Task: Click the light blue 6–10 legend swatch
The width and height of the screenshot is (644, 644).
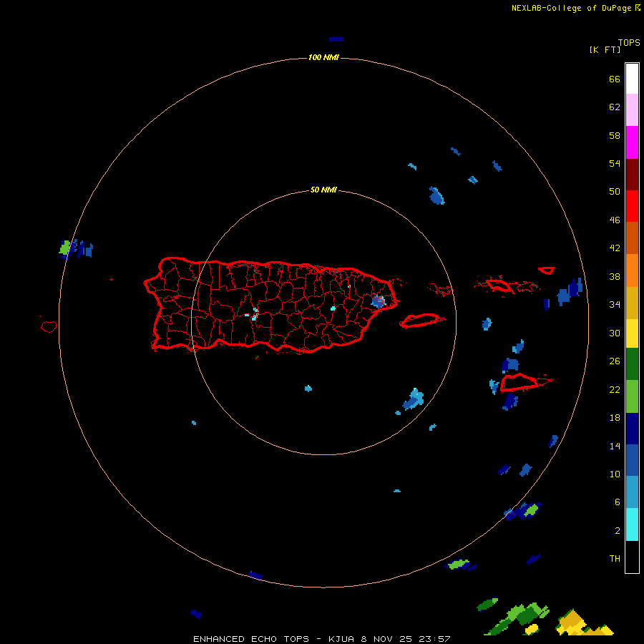Action: click(632, 492)
